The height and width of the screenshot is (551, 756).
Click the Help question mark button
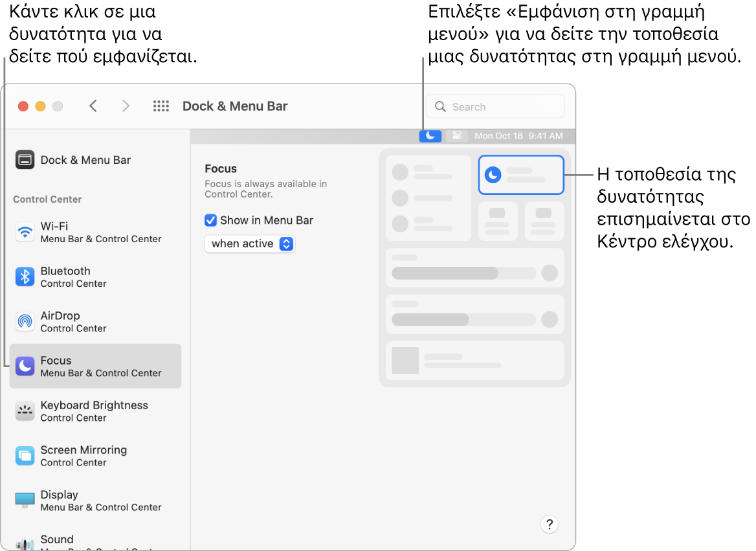pyautogui.click(x=549, y=524)
